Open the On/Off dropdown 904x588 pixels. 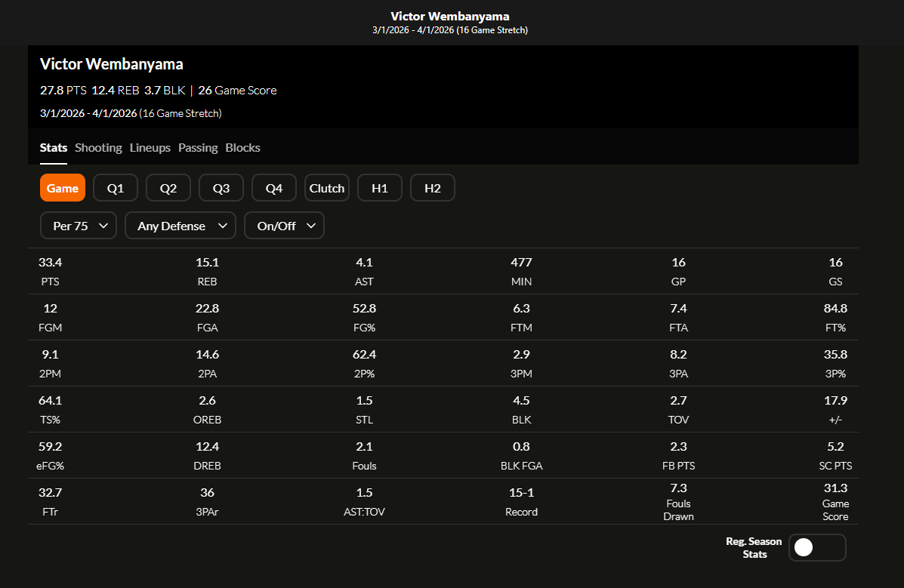[284, 226]
